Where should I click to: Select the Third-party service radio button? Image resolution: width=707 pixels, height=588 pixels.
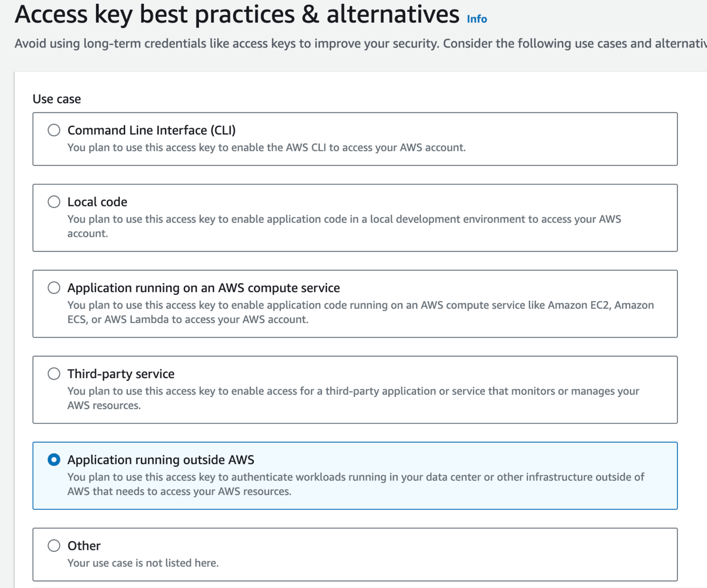[54, 374]
